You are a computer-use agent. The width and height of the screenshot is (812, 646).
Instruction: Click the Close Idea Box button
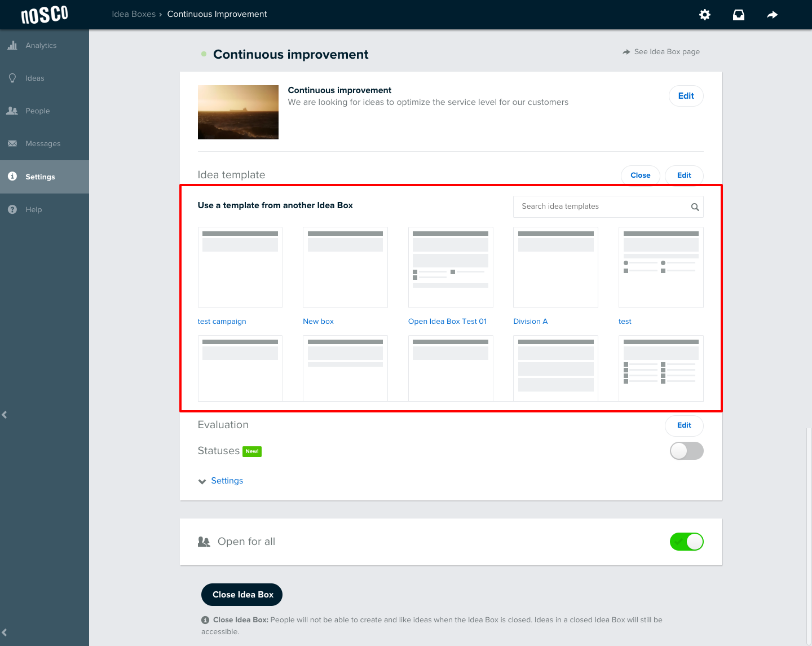tap(242, 595)
